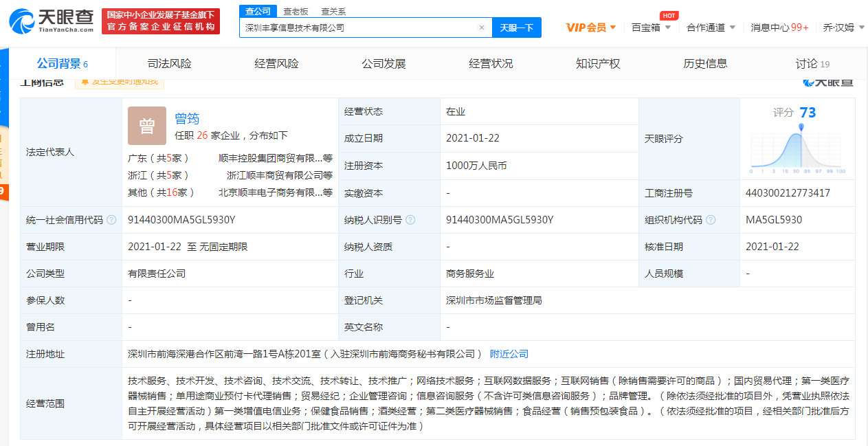Screen dimensions: 868x446
Task: Click the 广东（共5家） entry
Action: click(158, 157)
